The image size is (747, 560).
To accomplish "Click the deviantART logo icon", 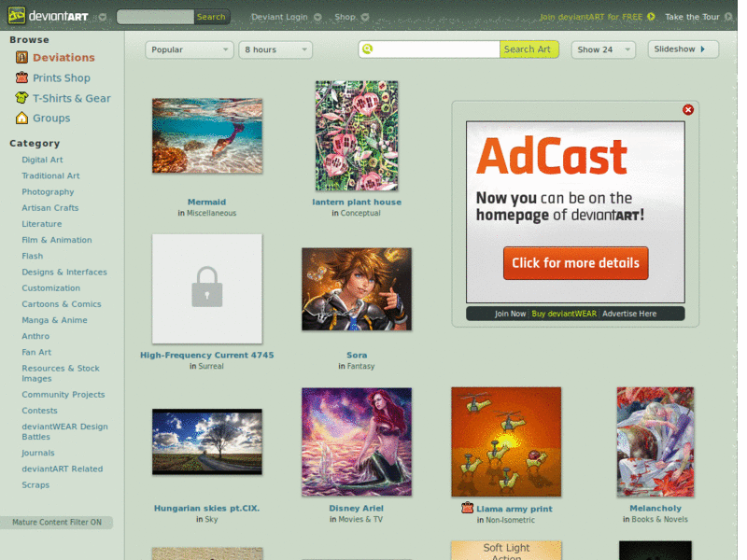I will pos(17,16).
